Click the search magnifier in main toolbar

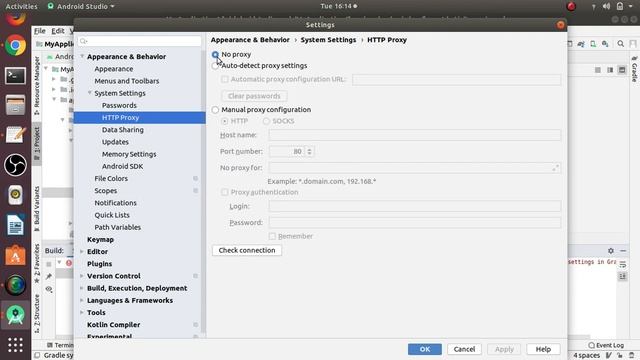620,44
